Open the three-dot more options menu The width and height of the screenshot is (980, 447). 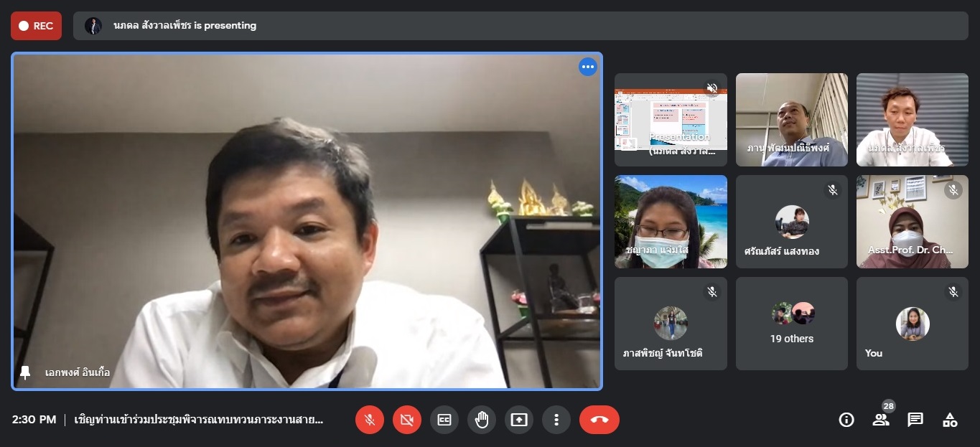click(x=556, y=420)
